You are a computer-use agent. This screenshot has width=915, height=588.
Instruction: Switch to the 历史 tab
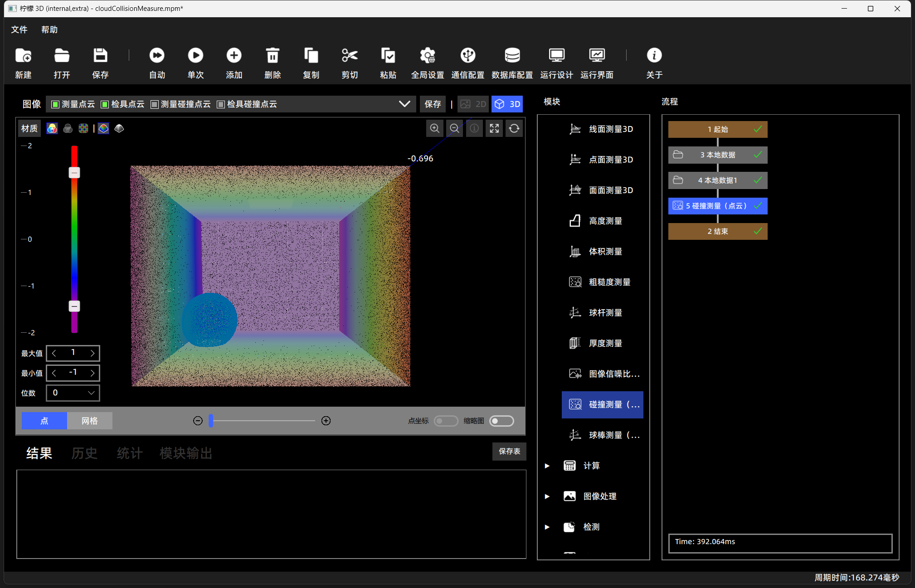tap(84, 453)
